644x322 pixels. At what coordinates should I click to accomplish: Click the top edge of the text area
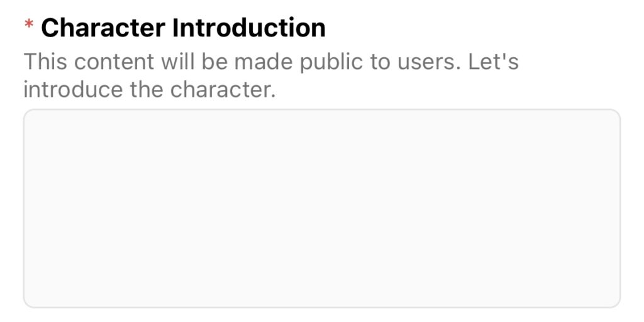[x=321, y=109]
